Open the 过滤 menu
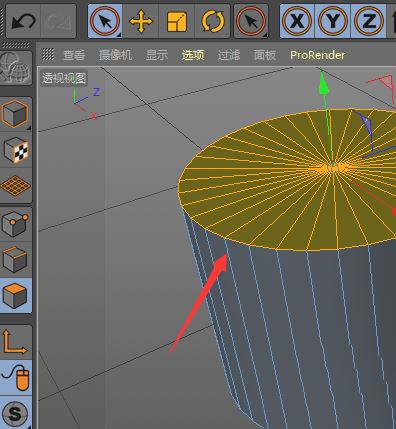 [229, 55]
